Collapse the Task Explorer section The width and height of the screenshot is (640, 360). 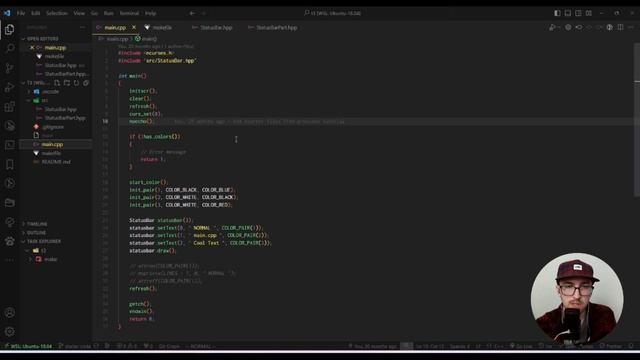tap(43, 242)
